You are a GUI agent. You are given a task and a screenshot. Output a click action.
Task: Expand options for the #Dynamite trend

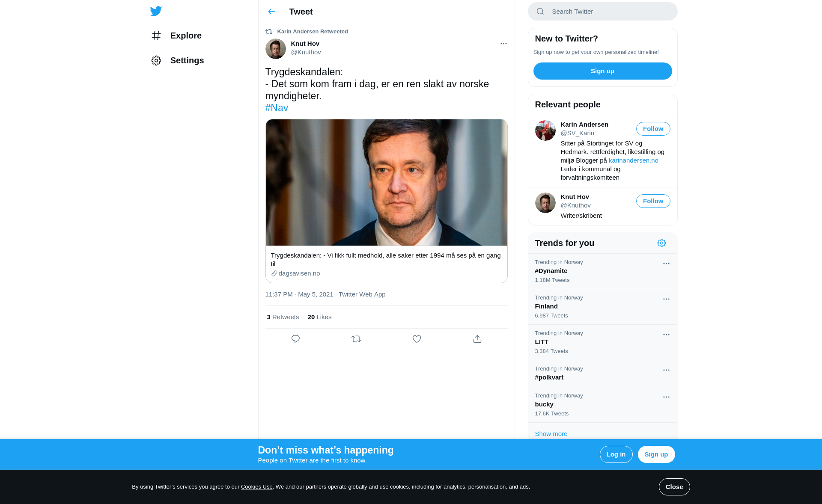[x=666, y=264]
